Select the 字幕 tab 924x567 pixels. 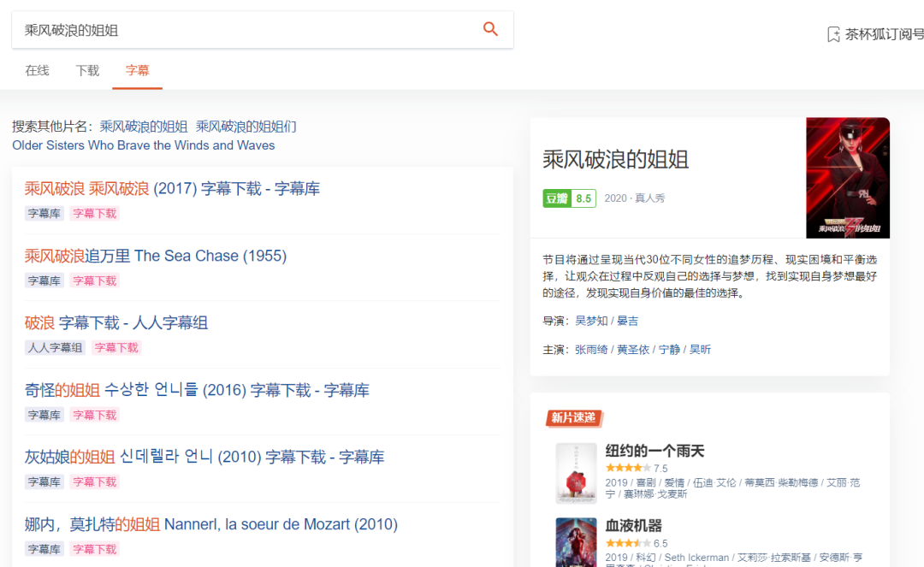pos(137,71)
